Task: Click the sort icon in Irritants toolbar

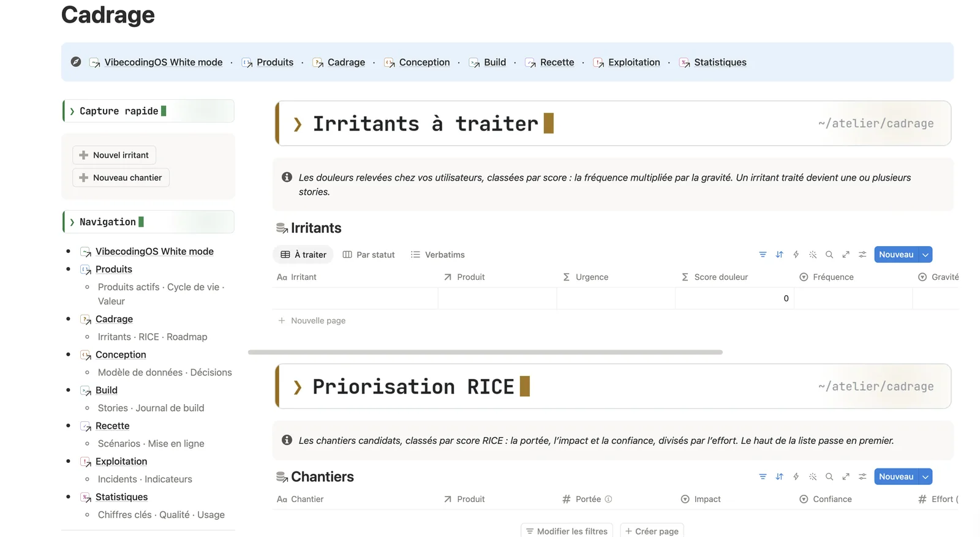Action: click(779, 255)
